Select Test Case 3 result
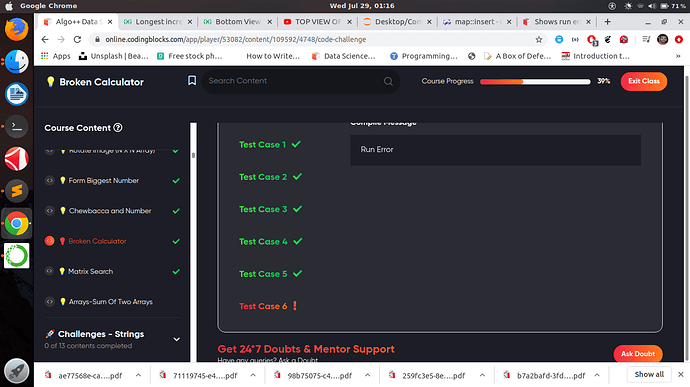This screenshot has height=387, width=690. tap(270, 209)
